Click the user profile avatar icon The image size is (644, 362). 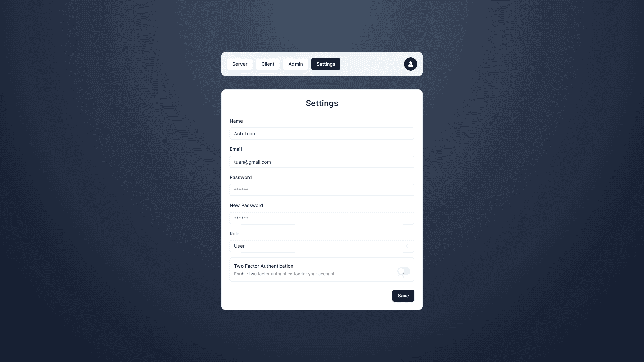click(410, 64)
